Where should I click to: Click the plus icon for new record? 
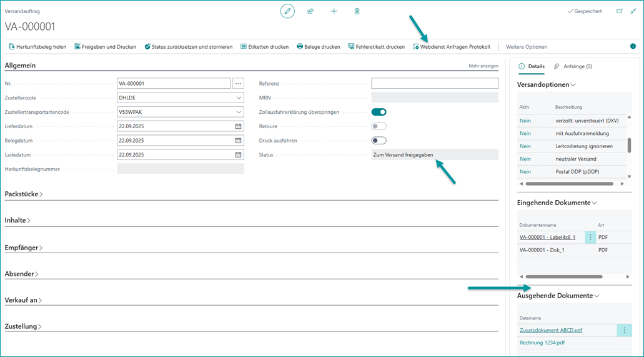pos(334,11)
